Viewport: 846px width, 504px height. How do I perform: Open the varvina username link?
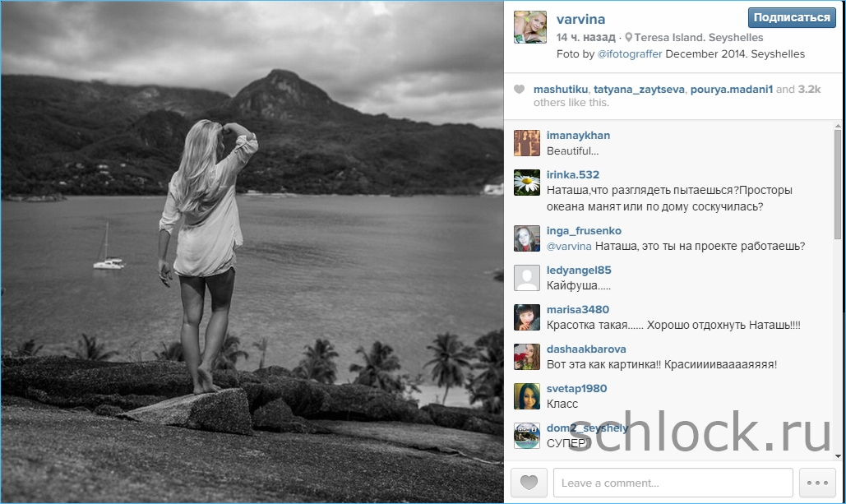click(580, 19)
